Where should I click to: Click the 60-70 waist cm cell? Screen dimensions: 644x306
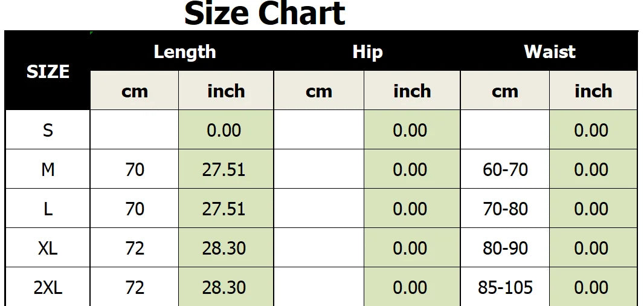(505, 169)
